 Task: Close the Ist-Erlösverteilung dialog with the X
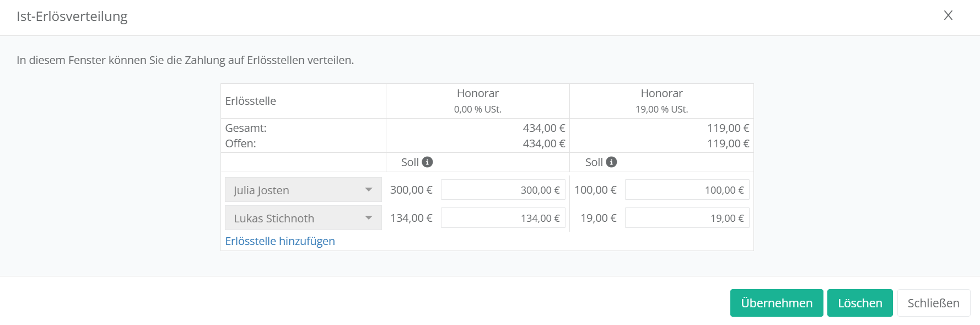tap(948, 15)
